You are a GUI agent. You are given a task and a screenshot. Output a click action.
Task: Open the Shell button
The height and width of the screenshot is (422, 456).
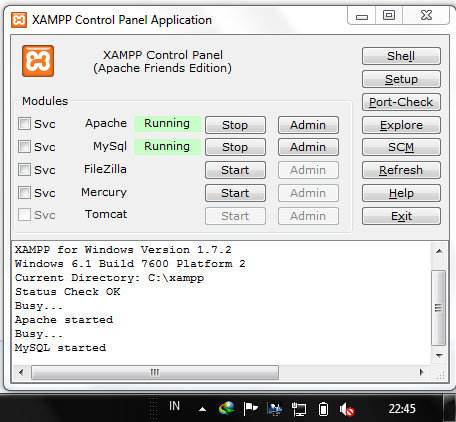tap(401, 56)
